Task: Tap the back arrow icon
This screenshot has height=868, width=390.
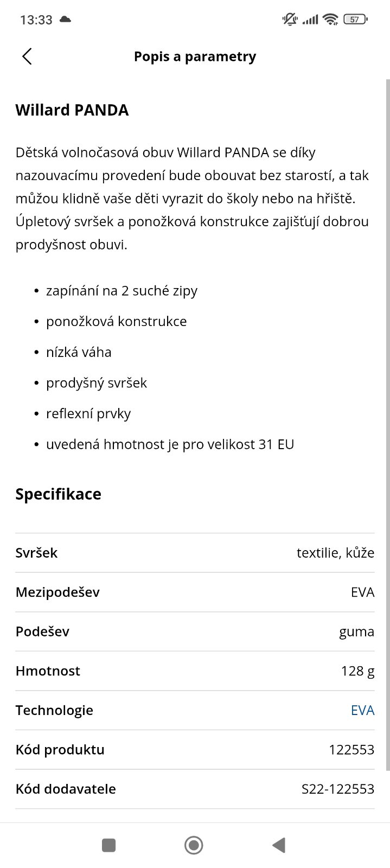Action: click(27, 56)
